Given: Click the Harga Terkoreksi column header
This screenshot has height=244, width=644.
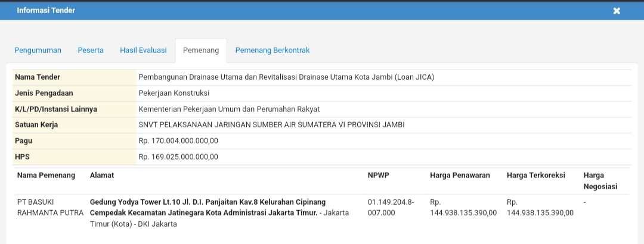Looking at the screenshot, I should [536, 175].
